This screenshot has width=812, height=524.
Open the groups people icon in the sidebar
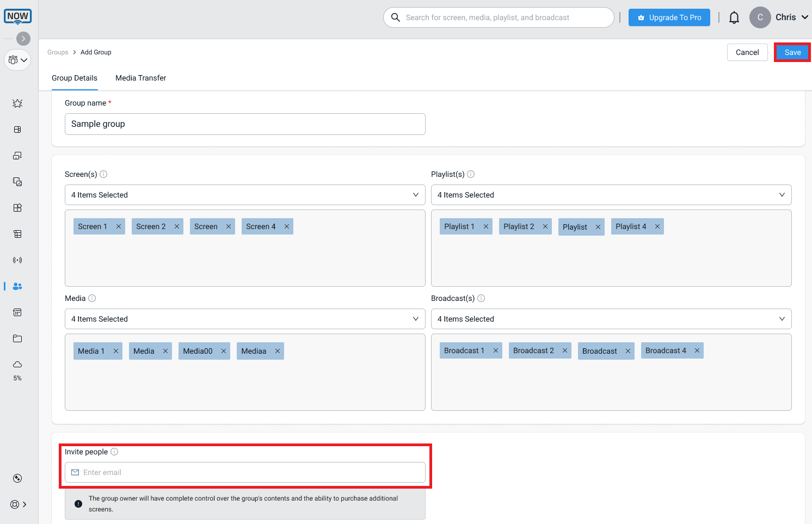[x=17, y=286]
